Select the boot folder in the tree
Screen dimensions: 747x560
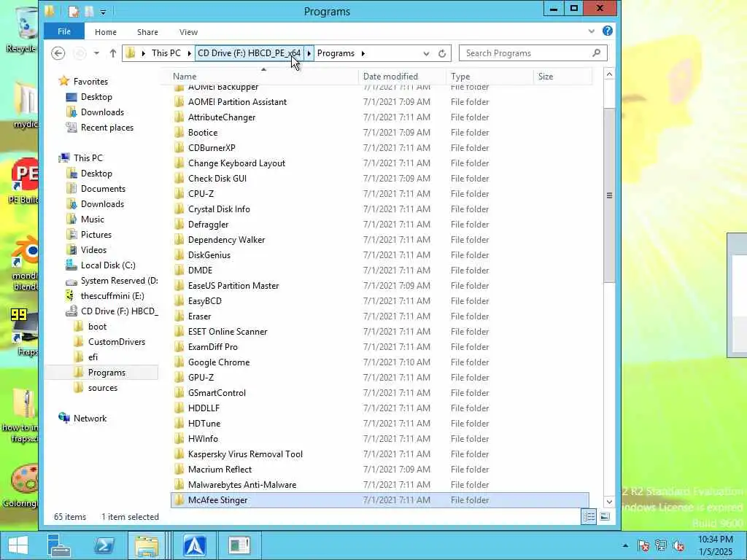coord(97,326)
